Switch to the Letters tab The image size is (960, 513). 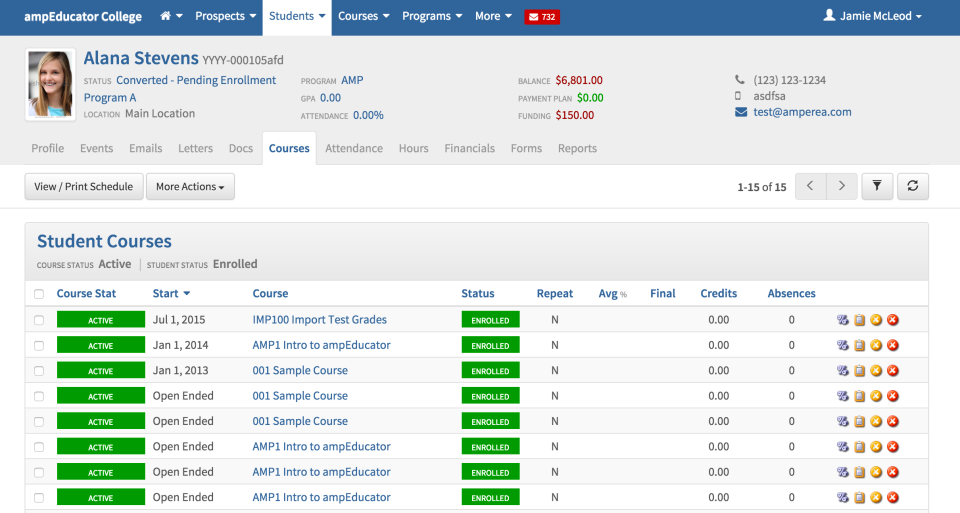click(x=195, y=148)
